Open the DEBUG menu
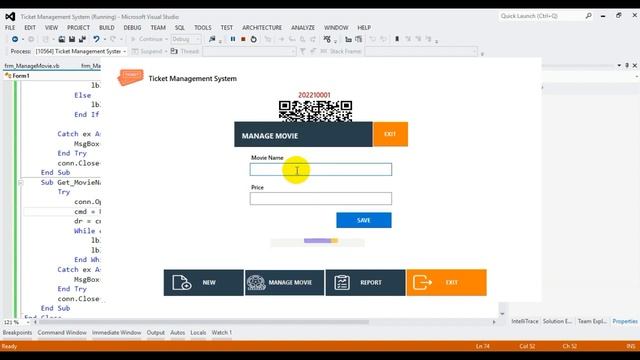This screenshot has height=360, width=640. point(132,27)
